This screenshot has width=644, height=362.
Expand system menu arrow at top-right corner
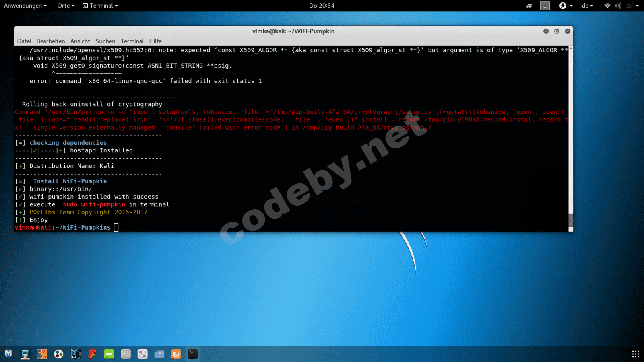click(x=637, y=6)
